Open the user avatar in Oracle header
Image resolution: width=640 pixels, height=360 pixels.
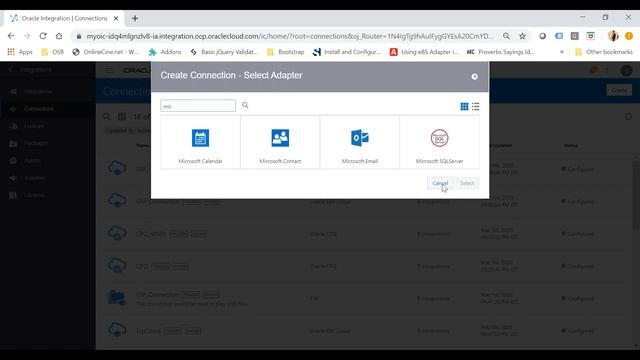coord(626,70)
